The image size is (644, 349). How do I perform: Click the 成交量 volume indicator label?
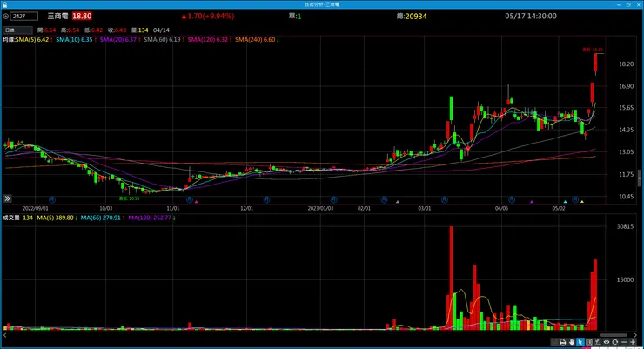click(11, 218)
